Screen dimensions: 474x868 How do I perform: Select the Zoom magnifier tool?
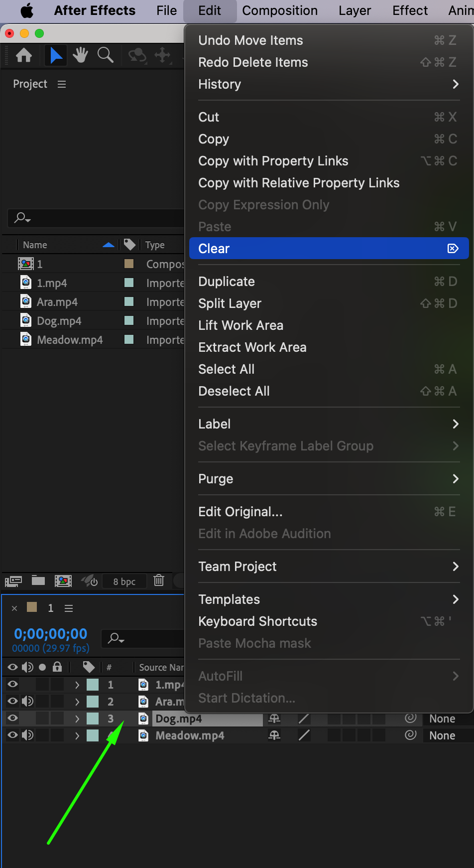105,55
